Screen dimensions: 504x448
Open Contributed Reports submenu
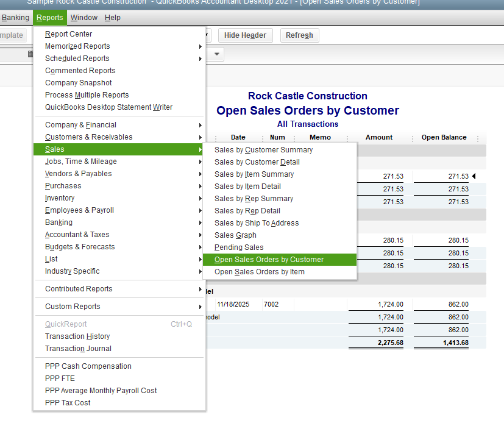click(x=119, y=290)
